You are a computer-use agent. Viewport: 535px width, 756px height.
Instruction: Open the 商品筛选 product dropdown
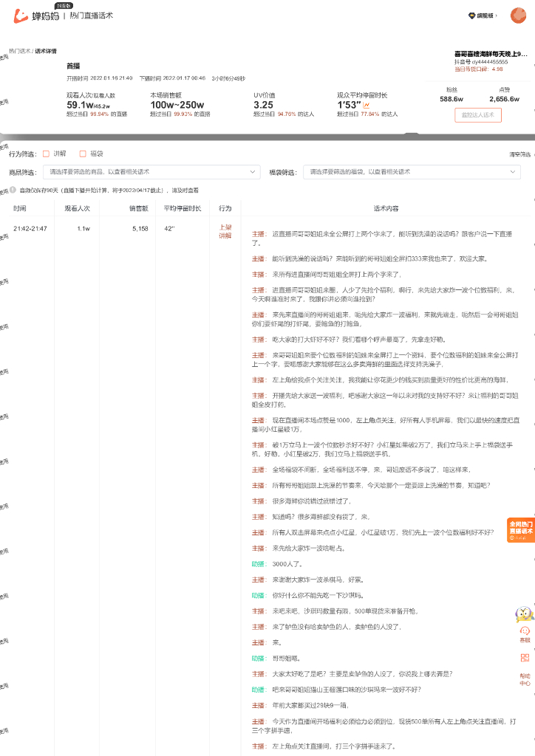(151, 172)
